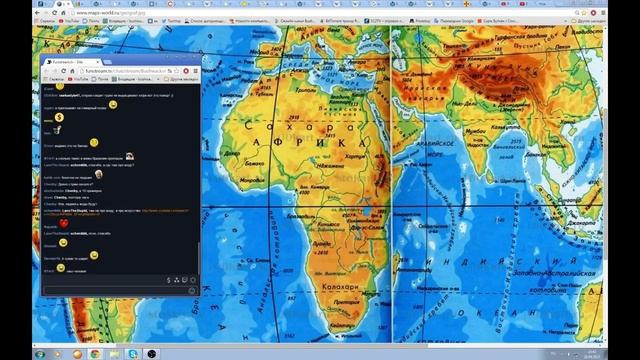
Task: Expand hidden bookmarks chevron in Funstream window
Action: (159, 79)
